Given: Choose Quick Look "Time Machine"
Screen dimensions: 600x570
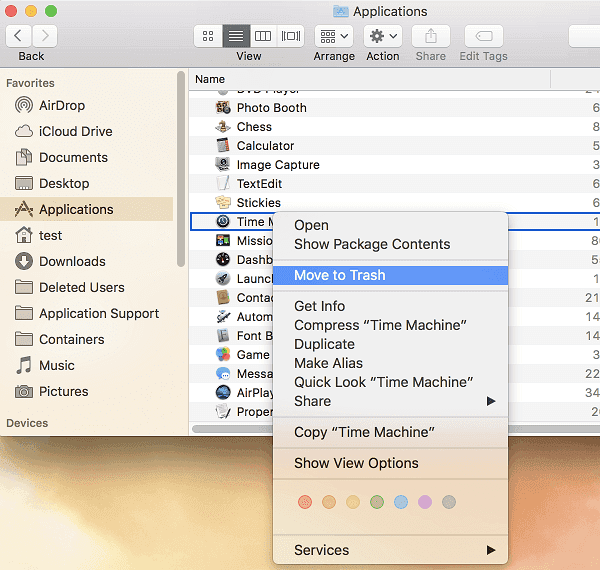Looking at the screenshot, I should click(x=390, y=382).
